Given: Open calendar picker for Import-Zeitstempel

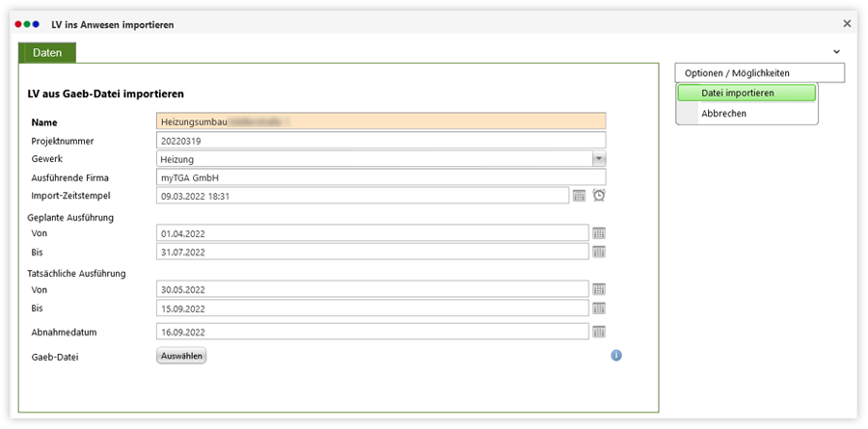Looking at the screenshot, I should click(580, 196).
